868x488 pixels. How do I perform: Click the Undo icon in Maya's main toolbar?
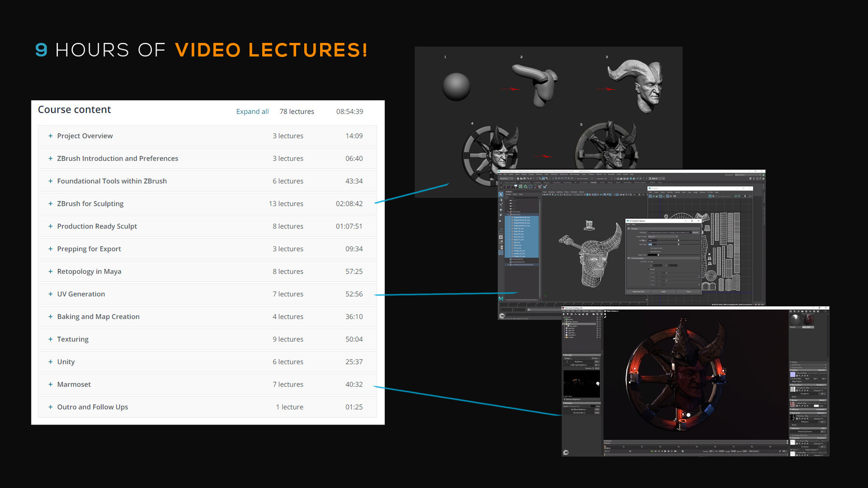tap(527, 179)
